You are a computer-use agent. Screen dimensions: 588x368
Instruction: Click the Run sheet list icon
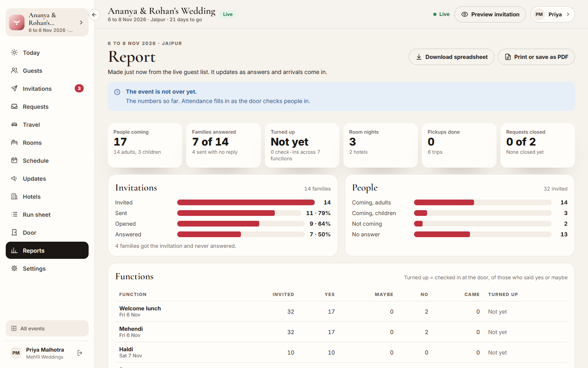pos(14,214)
